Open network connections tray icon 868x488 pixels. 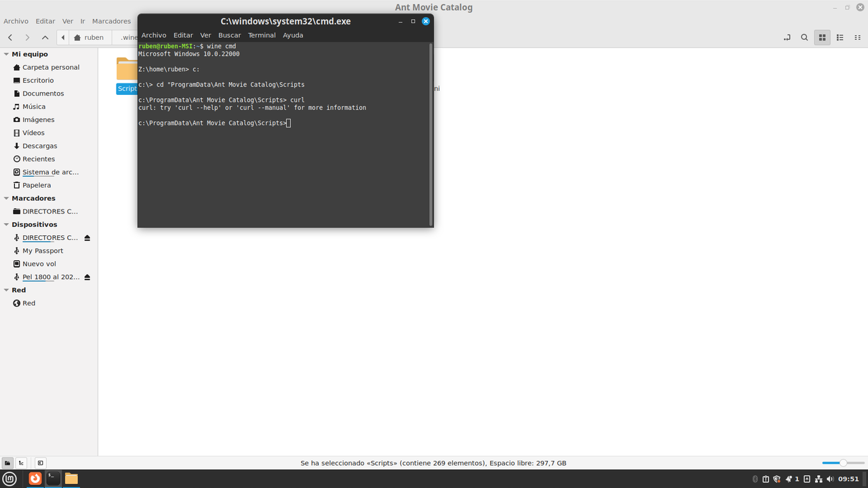tap(818, 479)
